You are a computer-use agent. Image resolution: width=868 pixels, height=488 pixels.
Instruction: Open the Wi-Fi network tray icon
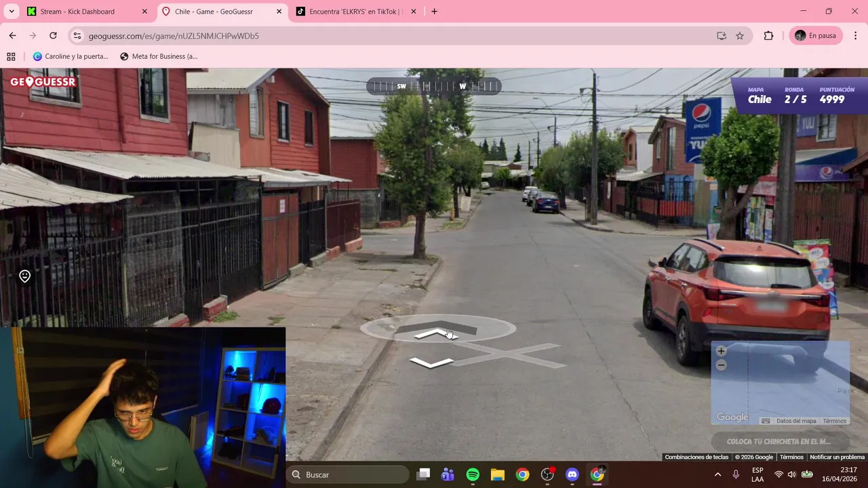tap(778, 474)
